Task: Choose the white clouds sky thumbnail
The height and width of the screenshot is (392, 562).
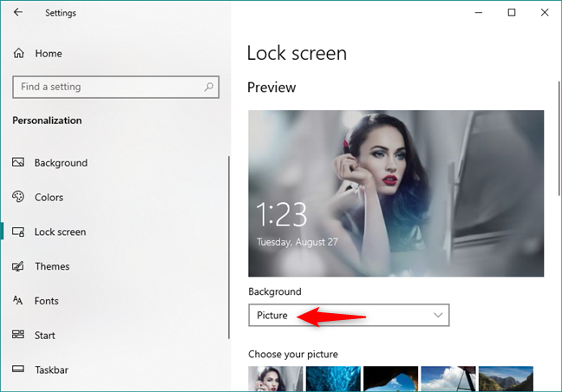Action: [x=448, y=379]
